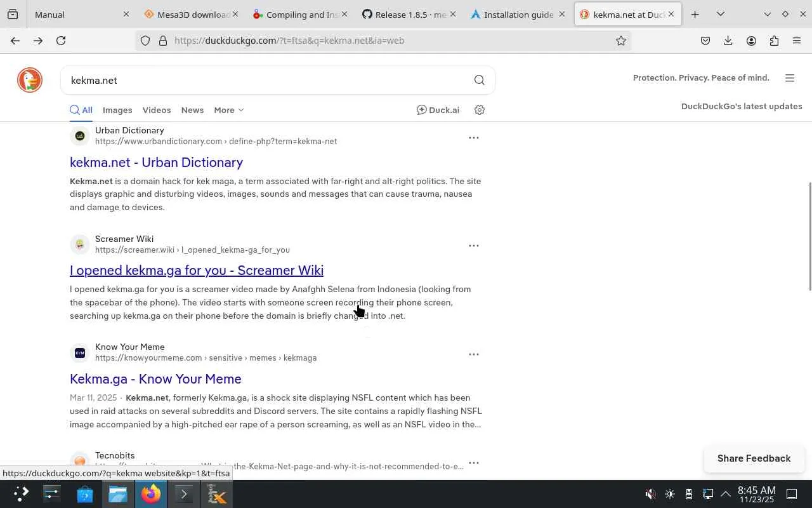This screenshot has width=812, height=508.
Task: Switch to the Mesa3D download tab
Action: [191, 14]
